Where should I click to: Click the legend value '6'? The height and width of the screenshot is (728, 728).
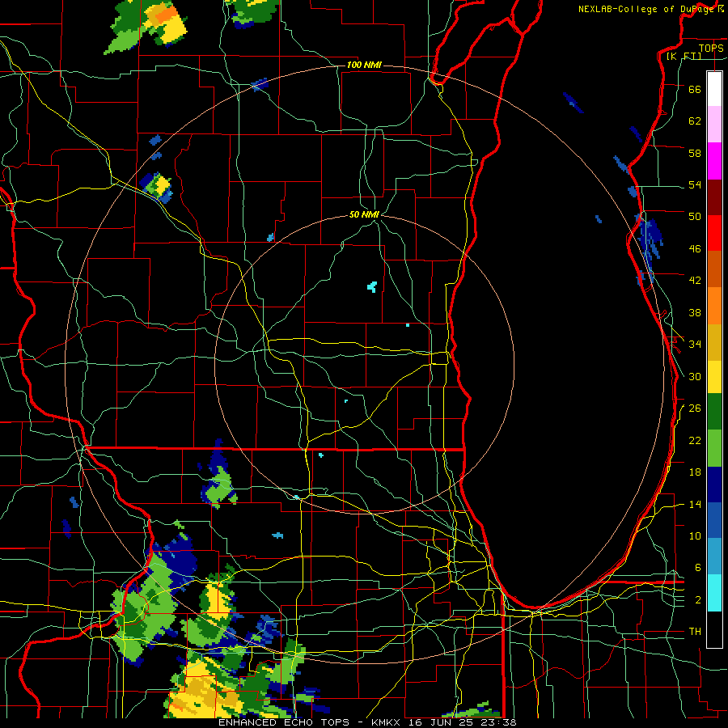698,567
